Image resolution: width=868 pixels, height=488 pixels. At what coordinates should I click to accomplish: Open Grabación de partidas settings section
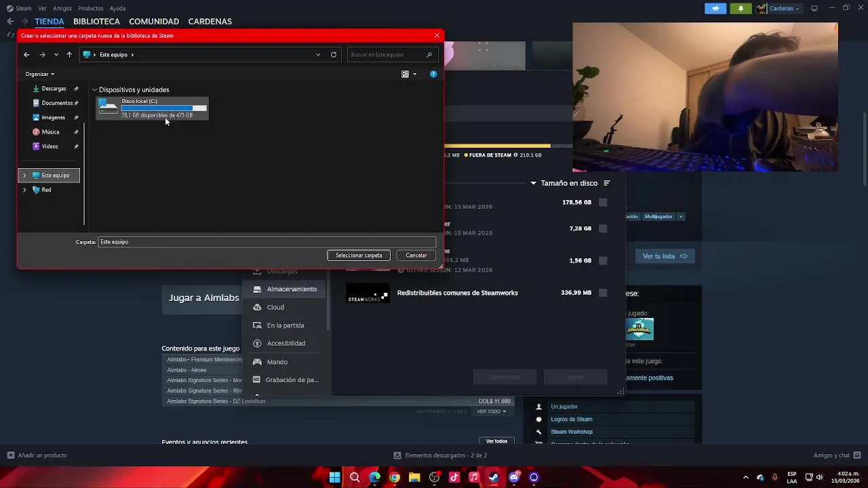pos(285,380)
